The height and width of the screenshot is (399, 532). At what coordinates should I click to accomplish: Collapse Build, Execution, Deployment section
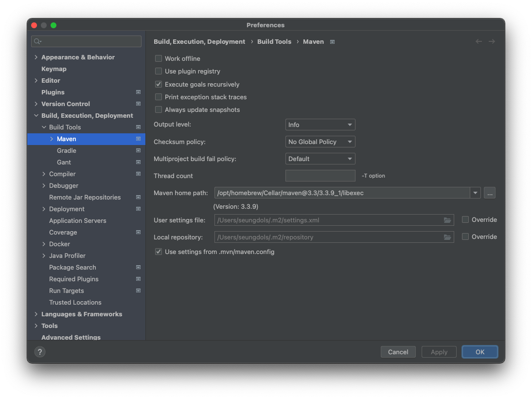[36, 115]
